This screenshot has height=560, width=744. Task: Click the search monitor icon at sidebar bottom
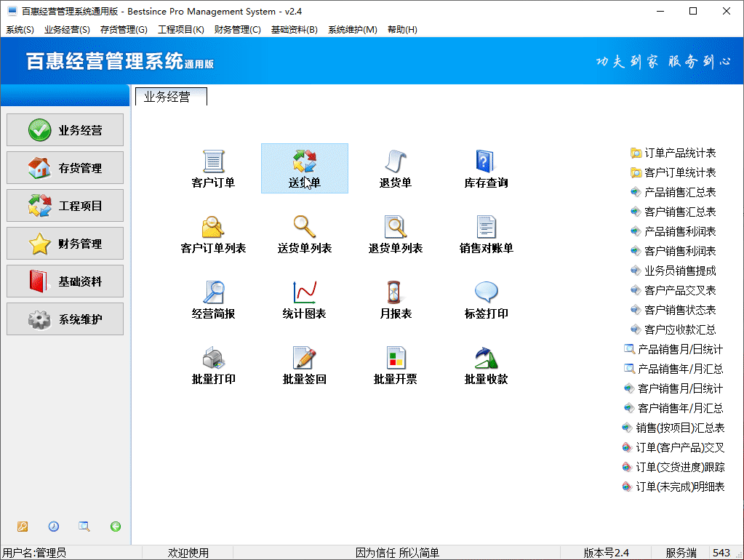pos(84,527)
